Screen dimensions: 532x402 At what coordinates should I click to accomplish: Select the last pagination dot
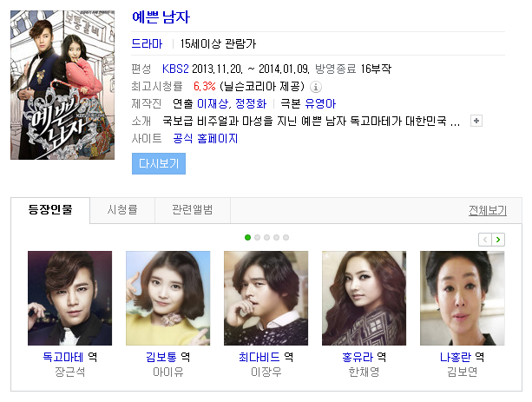286,237
